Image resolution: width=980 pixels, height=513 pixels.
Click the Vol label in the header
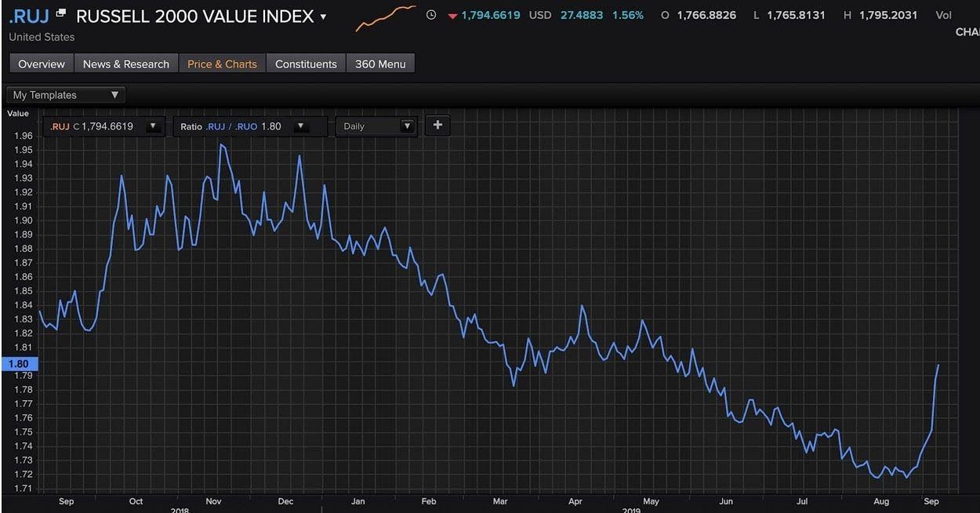coord(944,15)
